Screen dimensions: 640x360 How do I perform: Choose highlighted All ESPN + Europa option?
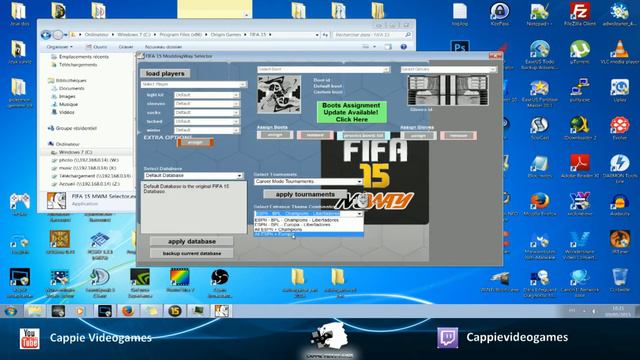308,234
